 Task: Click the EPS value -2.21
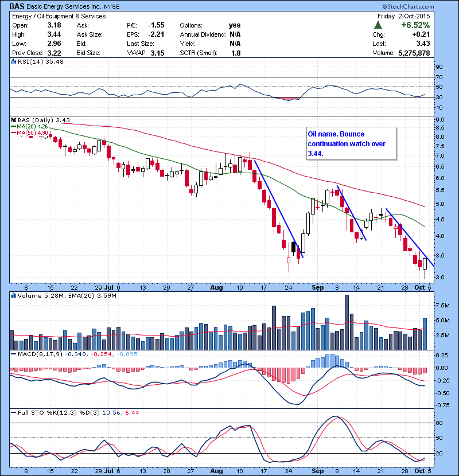point(156,34)
